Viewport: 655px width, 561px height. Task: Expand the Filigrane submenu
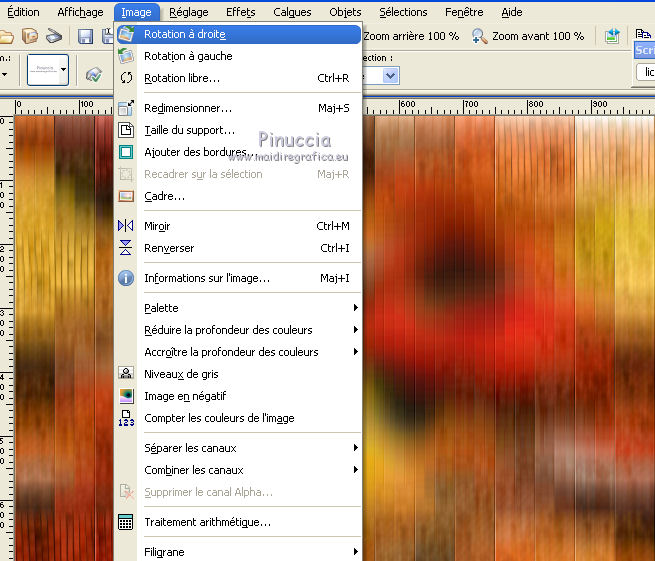click(239, 552)
